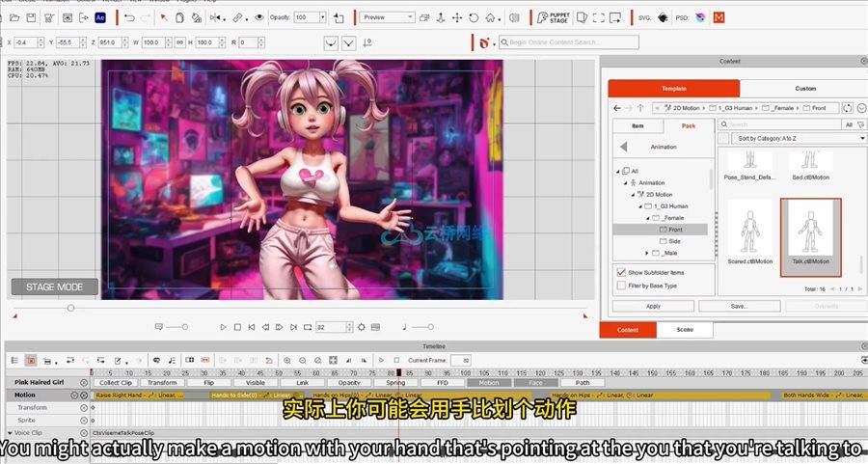This screenshot has height=464, width=868.
Task: Click the playback speed slider handle
Action: pyautogui.click(x=185, y=327)
